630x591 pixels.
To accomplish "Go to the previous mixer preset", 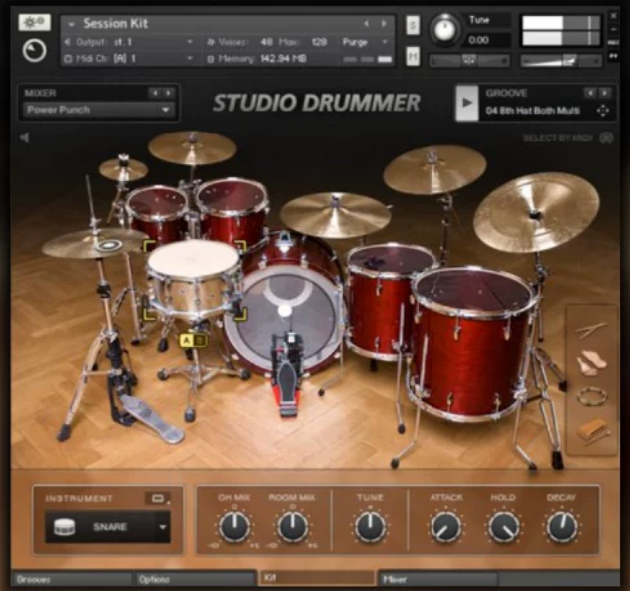I will 155,93.
